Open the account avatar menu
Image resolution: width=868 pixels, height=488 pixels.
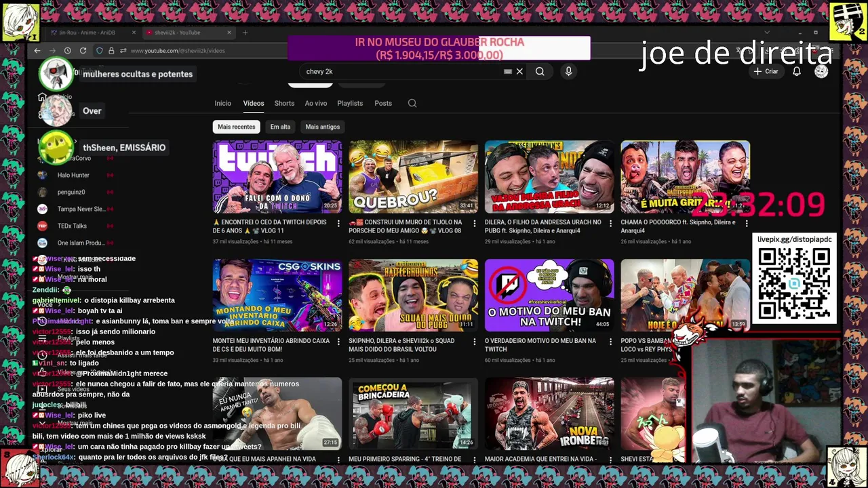[x=821, y=71]
